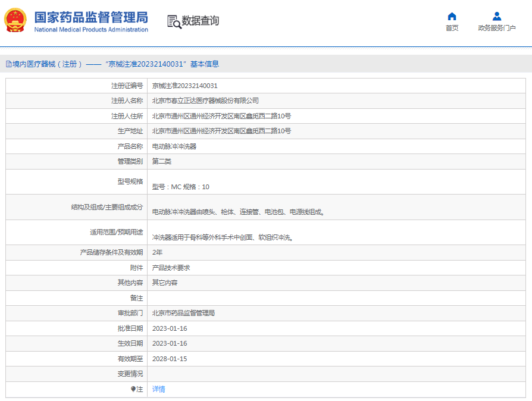Select the 北京市药品监督管理局 approval department
Viewport: 532px width, 401px height.
click(183, 313)
